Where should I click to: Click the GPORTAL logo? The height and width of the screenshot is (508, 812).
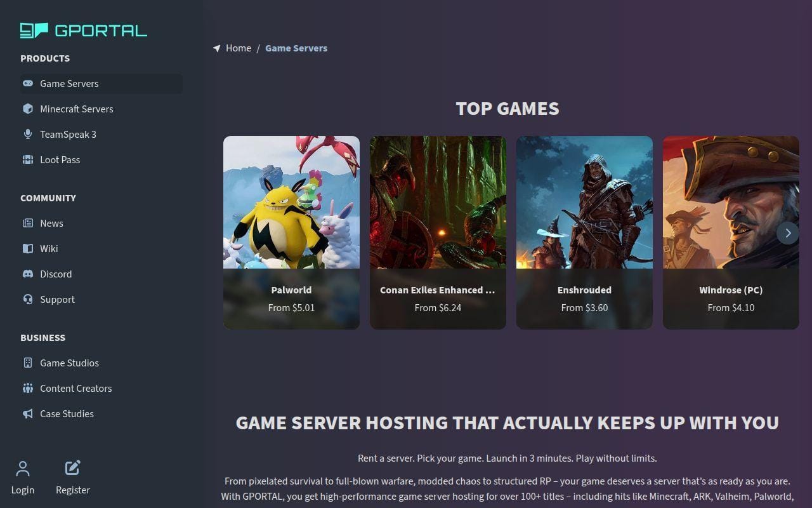point(84,30)
